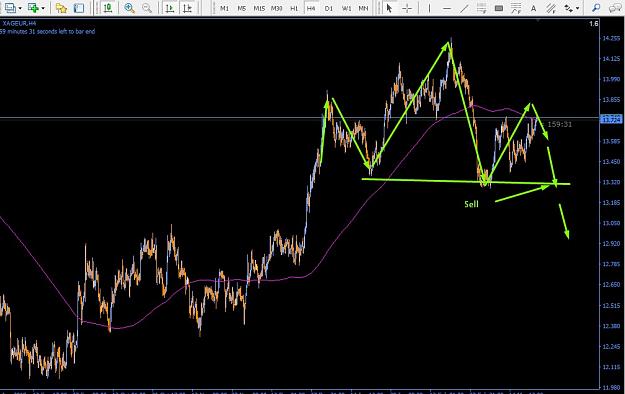Click the 12.245 price scale label
The height and width of the screenshot is (394, 625).
[x=611, y=347]
